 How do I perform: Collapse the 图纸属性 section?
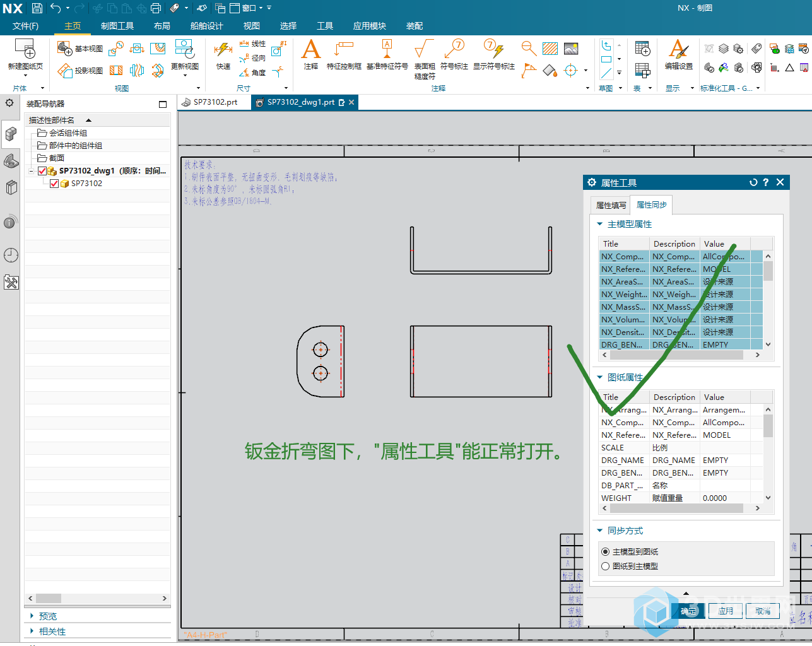point(600,377)
